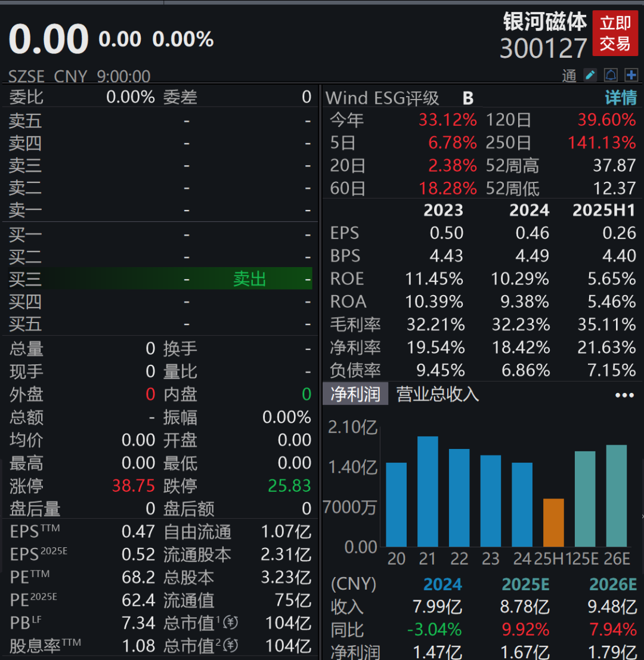Image resolution: width=644 pixels, height=660 pixels.
Task: Select the 2020 net profit bar
Action: [x=396, y=504]
